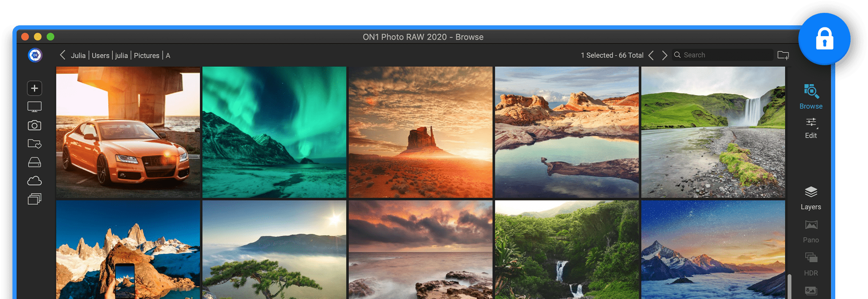The height and width of the screenshot is (299, 868).
Task: Switch to the Browse module
Action: pos(811,96)
